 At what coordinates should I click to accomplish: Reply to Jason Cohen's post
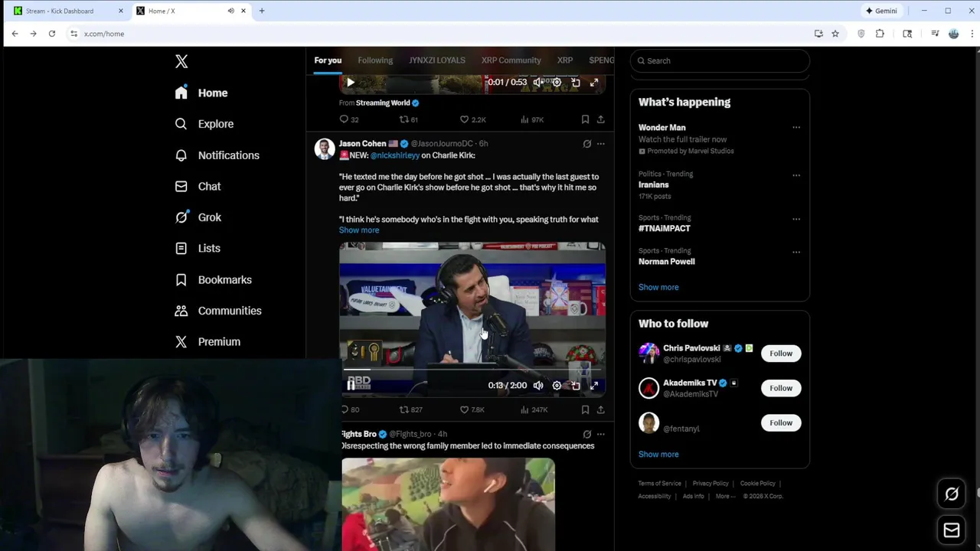click(x=350, y=409)
